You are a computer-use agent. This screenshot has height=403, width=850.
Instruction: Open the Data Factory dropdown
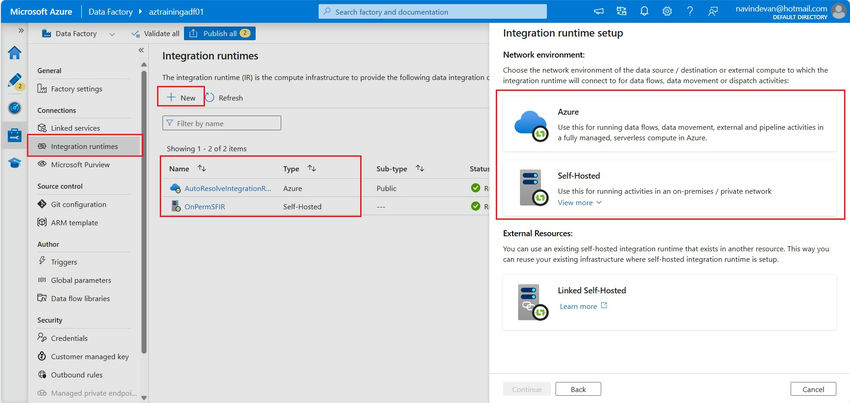79,34
